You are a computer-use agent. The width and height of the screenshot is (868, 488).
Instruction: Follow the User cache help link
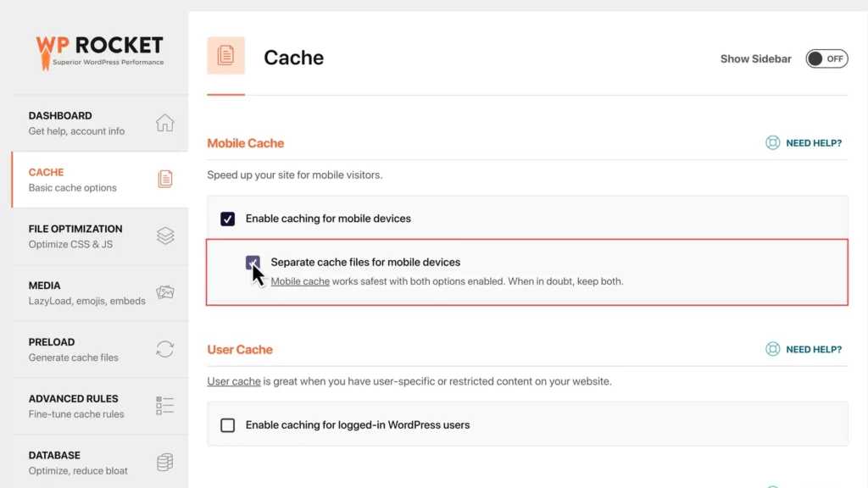point(234,381)
